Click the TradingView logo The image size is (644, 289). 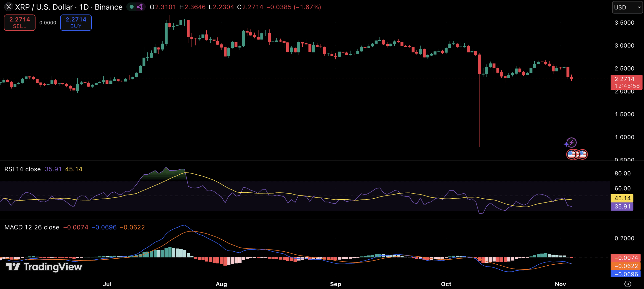point(44,267)
